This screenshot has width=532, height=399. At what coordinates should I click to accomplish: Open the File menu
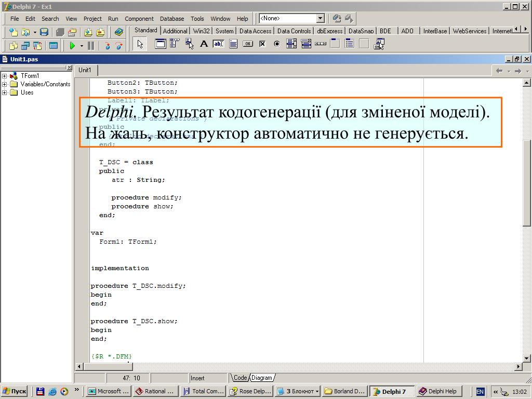15,19
